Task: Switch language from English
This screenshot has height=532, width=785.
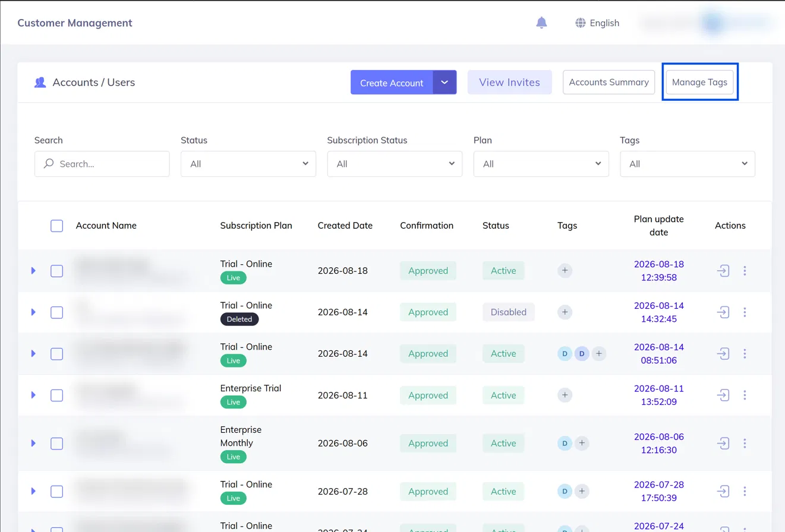Action: [x=597, y=23]
